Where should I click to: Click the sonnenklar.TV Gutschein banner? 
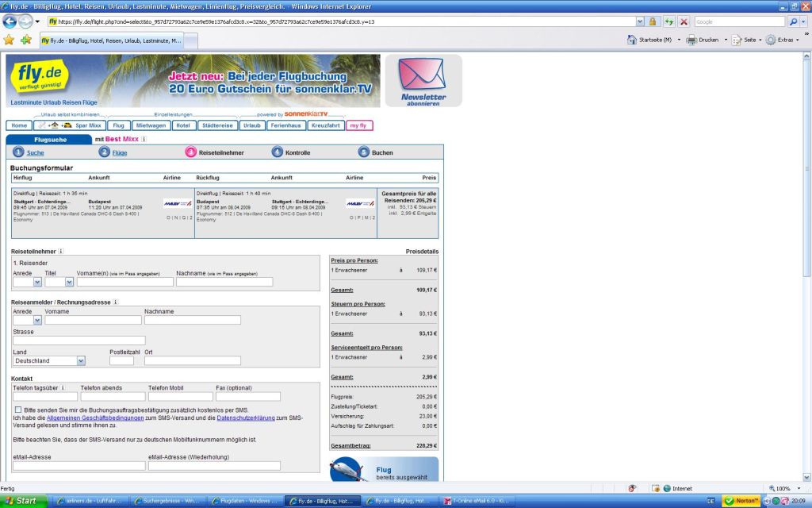click(x=193, y=81)
